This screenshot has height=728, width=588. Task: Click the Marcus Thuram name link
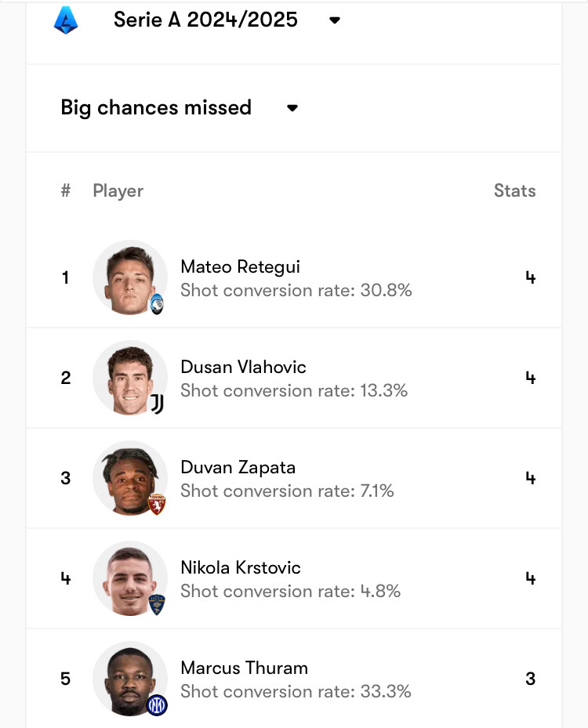pyautogui.click(x=244, y=668)
